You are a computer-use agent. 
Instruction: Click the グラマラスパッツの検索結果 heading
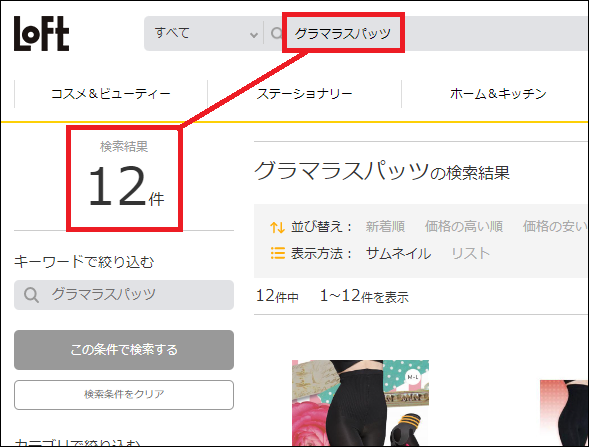[x=382, y=172]
